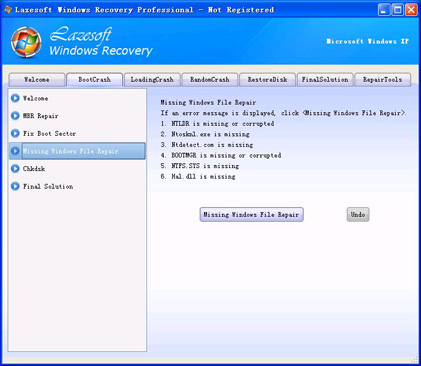
Task: Select the RandomCrash tab
Action: pos(210,80)
